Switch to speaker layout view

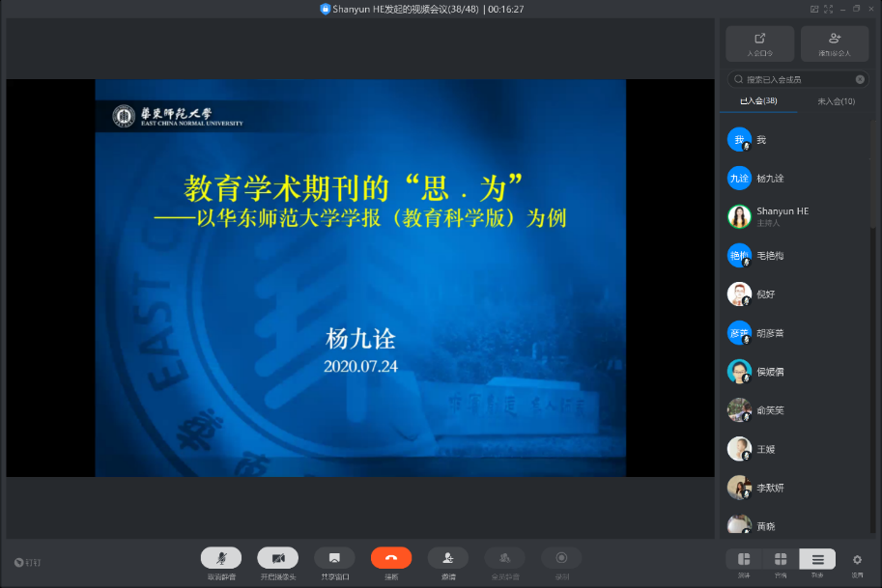pos(744,559)
